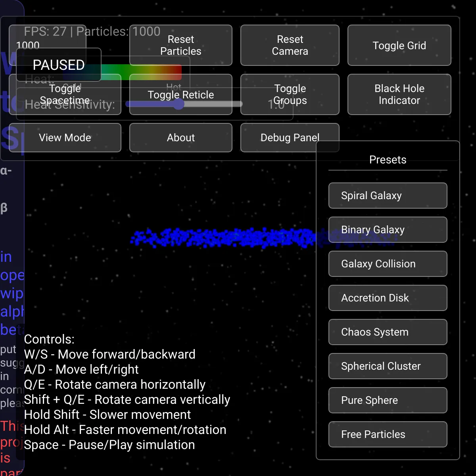The image size is (476, 476).
Task: Show the Debug Panel
Action: (x=290, y=138)
